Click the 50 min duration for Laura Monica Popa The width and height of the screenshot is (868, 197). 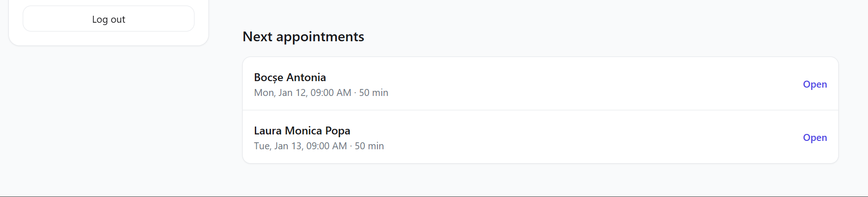(x=369, y=146)
